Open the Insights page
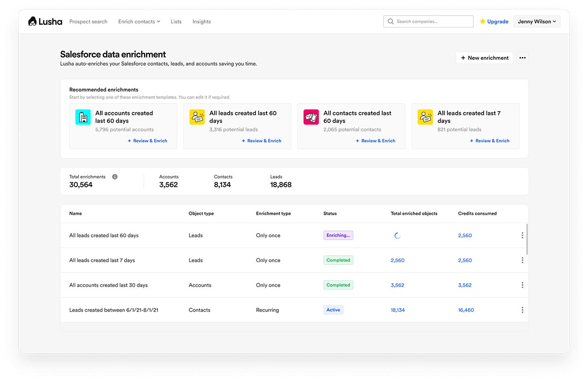The image size is (588, 381). coord(202,22)
